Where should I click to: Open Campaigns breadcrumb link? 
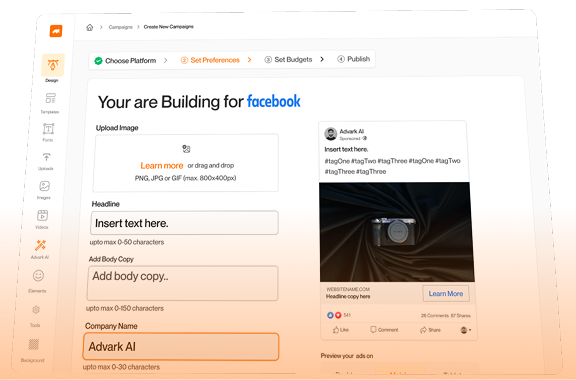[x=120, y=27]
